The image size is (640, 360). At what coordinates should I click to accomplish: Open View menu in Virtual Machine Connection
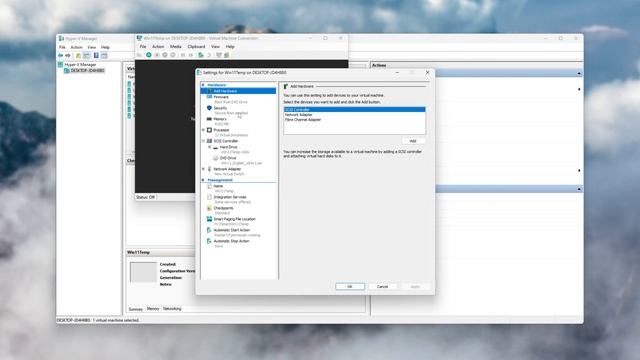(215, 47)
